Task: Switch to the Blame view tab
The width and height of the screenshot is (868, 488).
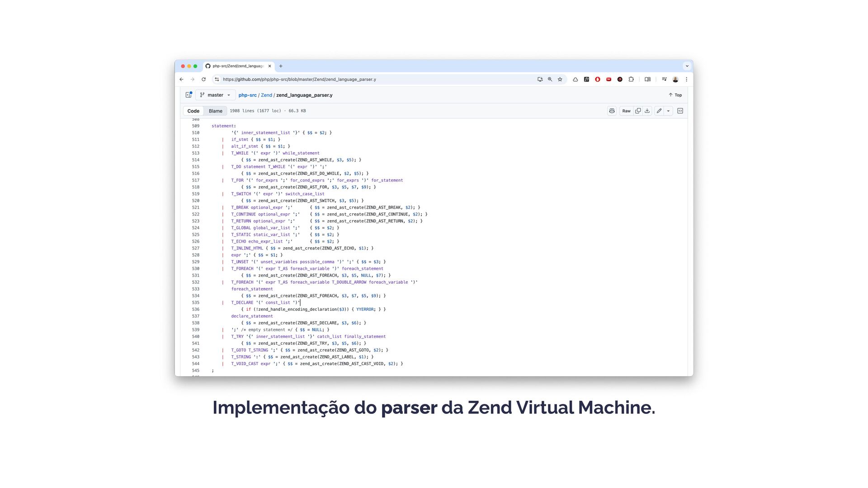Action: 215,111
